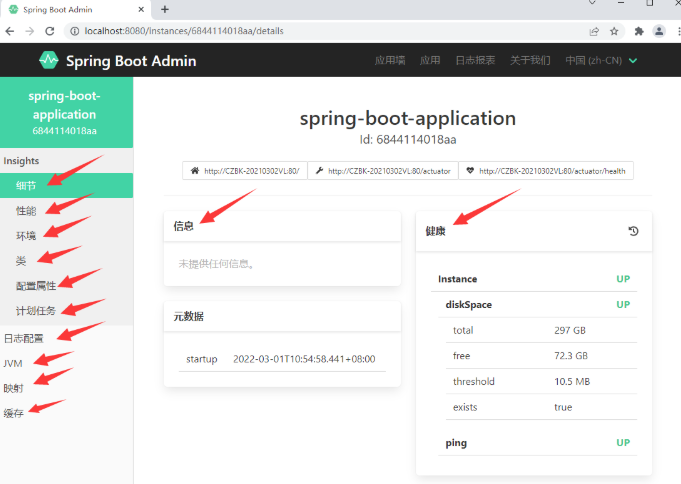Click the threshold 10.5 MB value

[572, 381]
